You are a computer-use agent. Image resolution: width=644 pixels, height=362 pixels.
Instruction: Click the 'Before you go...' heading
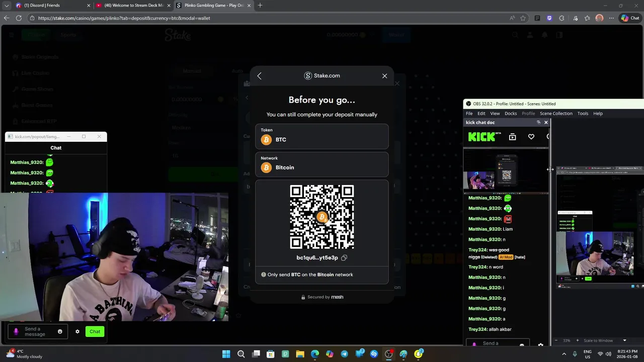tap(322, 100)
